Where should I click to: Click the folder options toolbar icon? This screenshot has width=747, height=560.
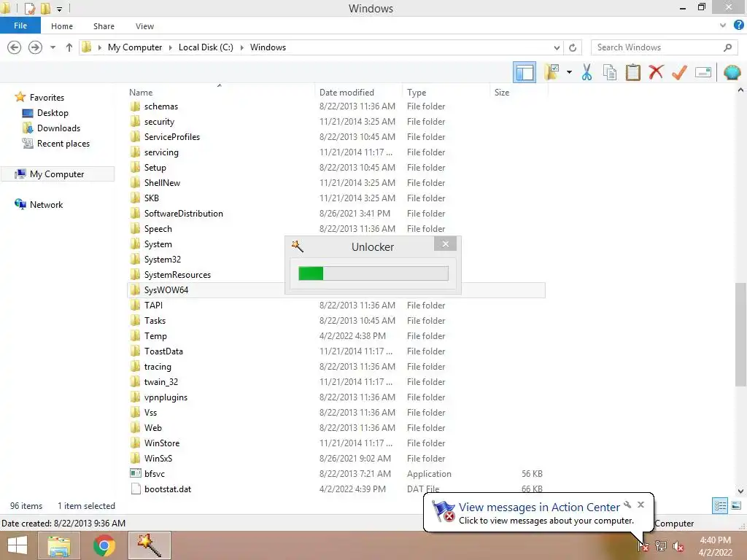pos(551,72)
